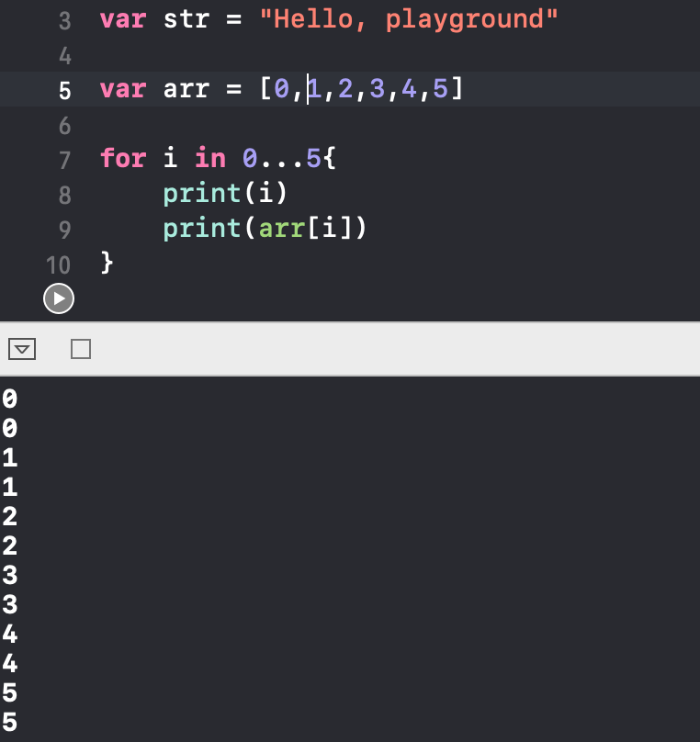Run the playground with the play button

pos(59,298)
